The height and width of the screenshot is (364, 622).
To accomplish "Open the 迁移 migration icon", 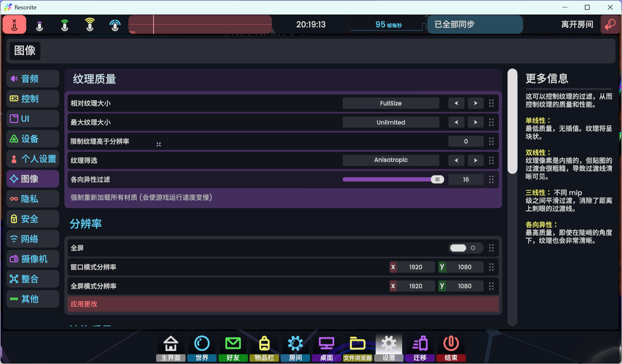I will point(420,348).
